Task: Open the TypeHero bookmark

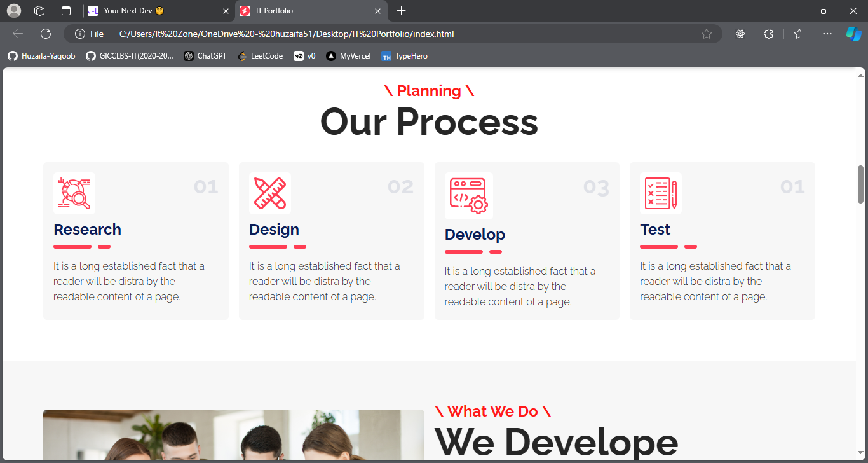Action: click(x=404, y=56)
